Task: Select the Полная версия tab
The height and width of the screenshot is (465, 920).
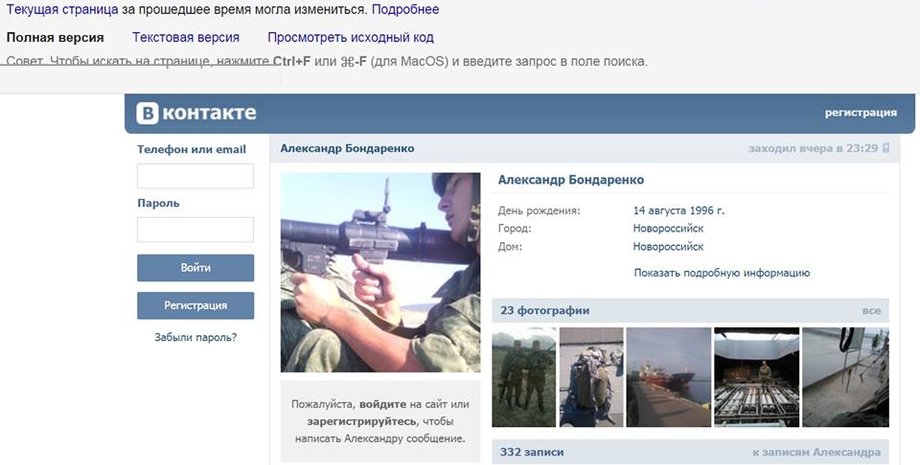Action: point(55,37)
